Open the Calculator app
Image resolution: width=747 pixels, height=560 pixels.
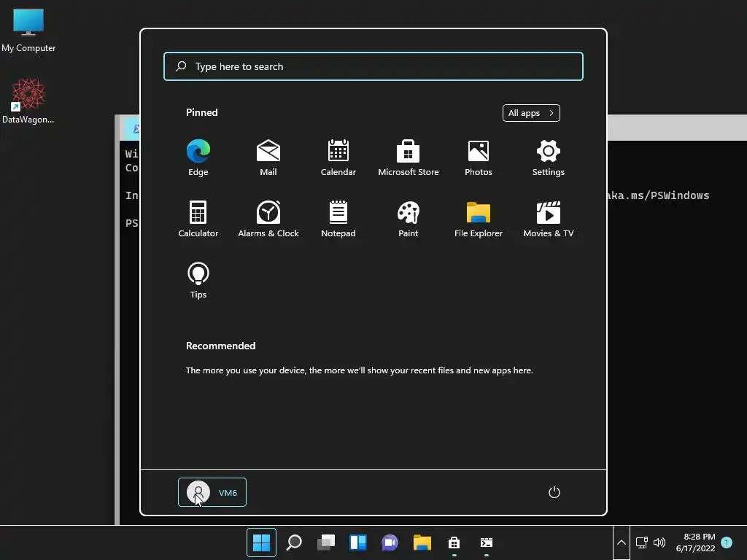point(198,219)
